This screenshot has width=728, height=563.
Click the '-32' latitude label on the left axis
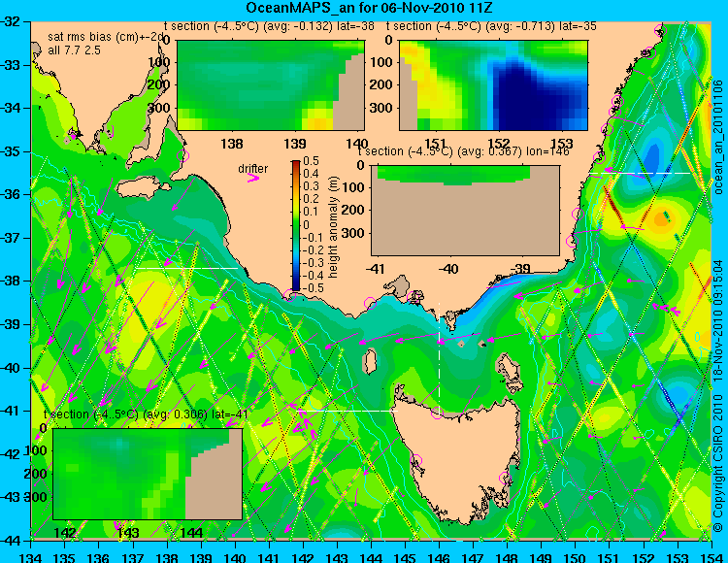(x=11, y=21)
